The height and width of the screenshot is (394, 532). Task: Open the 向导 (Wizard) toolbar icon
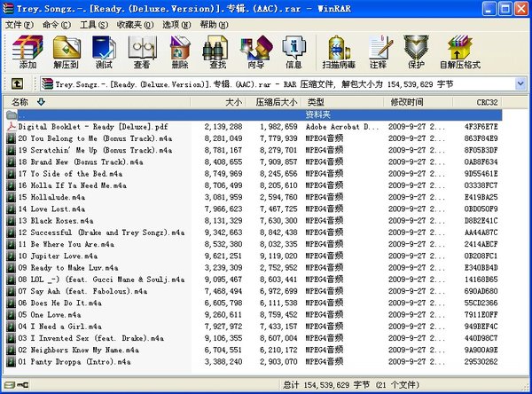tap(256, 52)
